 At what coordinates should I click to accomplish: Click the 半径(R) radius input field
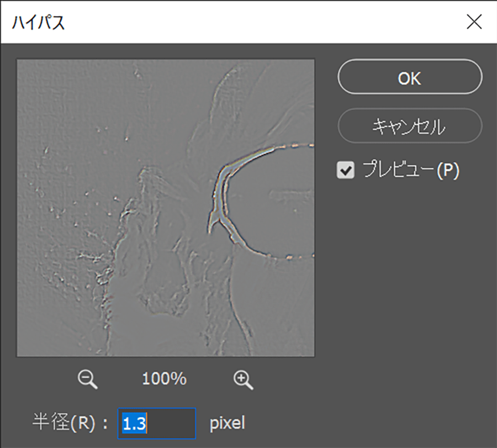157,423
